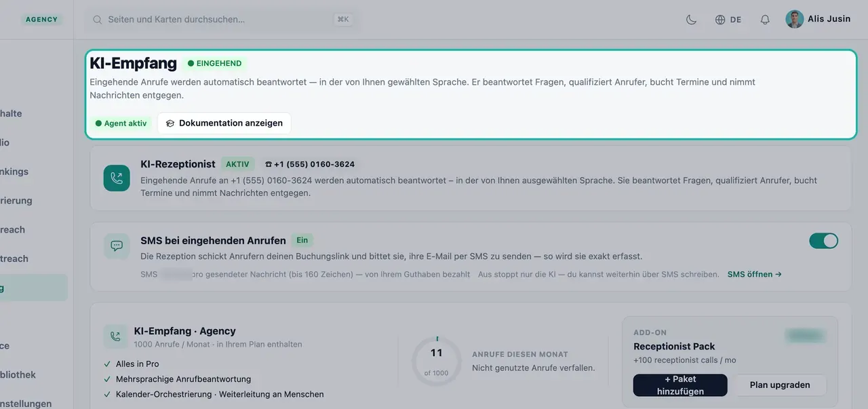Click the checkmark beside 'Kalender-Orchestrierung'
This screenshot has height=409, width=868.
[x=107, y=394]
